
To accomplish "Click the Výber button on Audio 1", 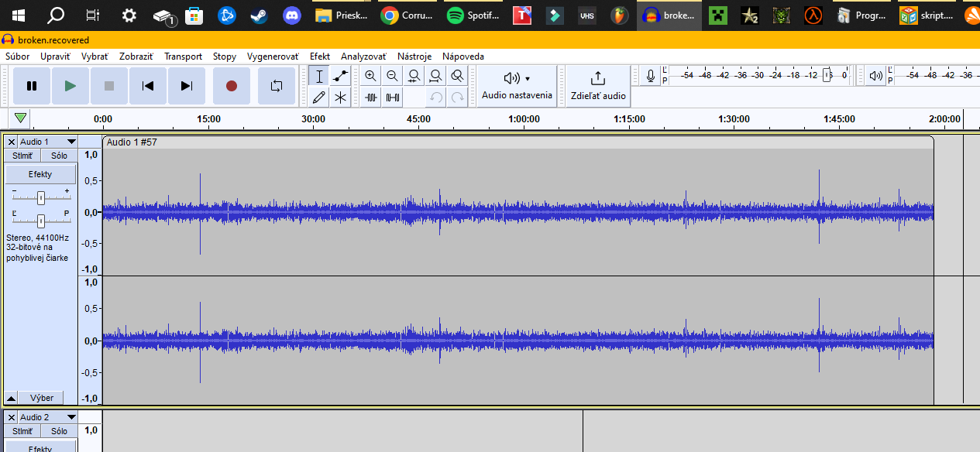I will 41,398.
